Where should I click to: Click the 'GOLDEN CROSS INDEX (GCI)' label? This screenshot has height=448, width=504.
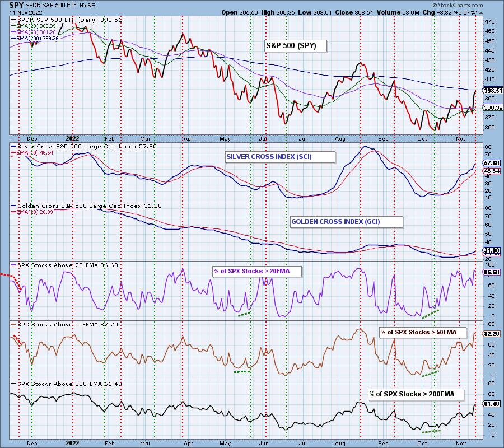346,222
